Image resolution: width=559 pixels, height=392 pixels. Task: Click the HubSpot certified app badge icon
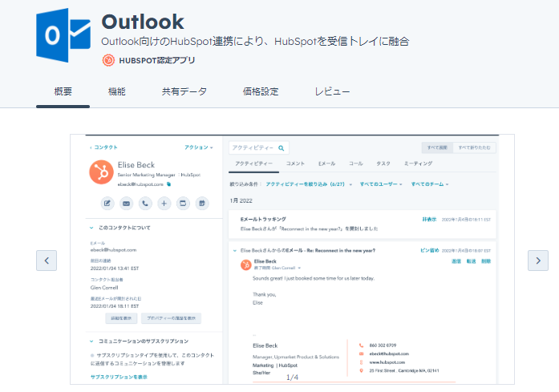(108, 60)
